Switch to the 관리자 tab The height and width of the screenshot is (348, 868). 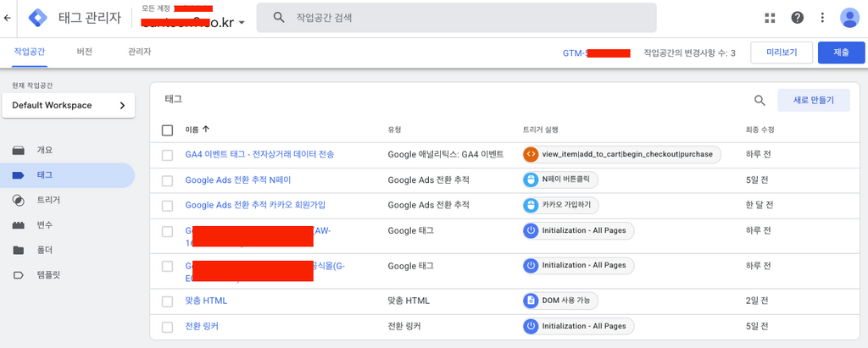point(139,52)
